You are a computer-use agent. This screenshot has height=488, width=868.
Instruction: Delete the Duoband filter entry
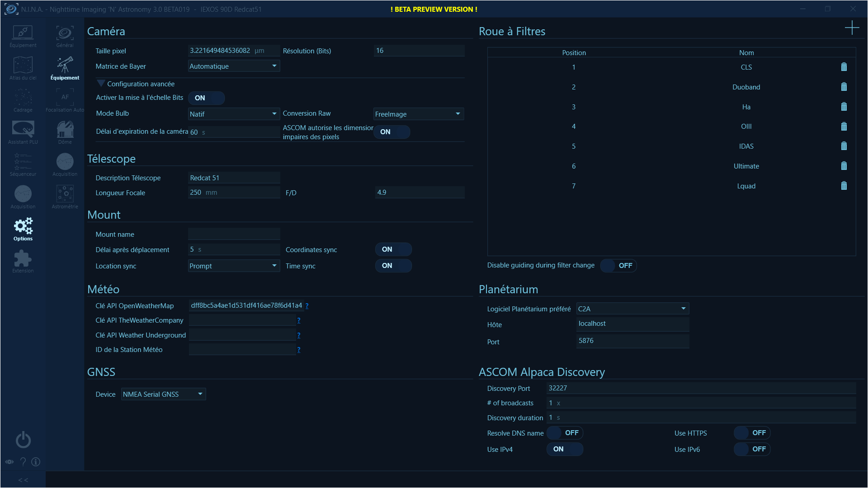pos(844,87)
